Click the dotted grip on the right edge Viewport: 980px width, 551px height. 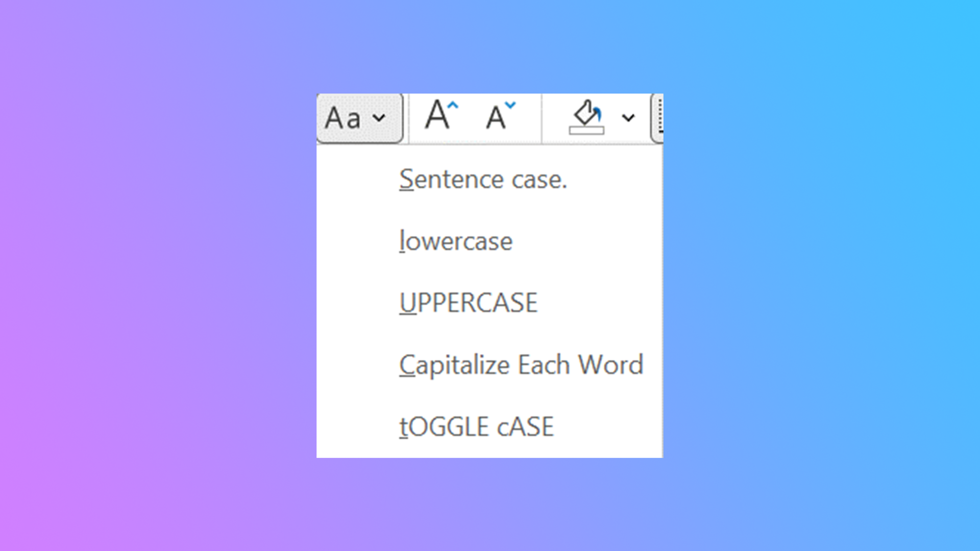[660, 116]
